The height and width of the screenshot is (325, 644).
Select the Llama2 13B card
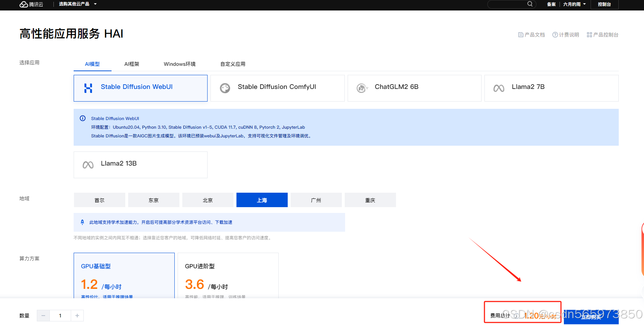click(x=140, y=165)
